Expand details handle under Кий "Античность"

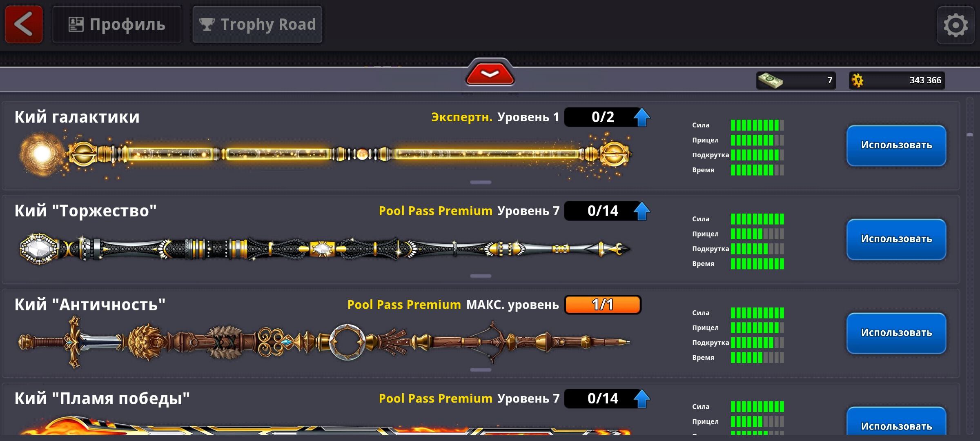[x=481, y=370]
